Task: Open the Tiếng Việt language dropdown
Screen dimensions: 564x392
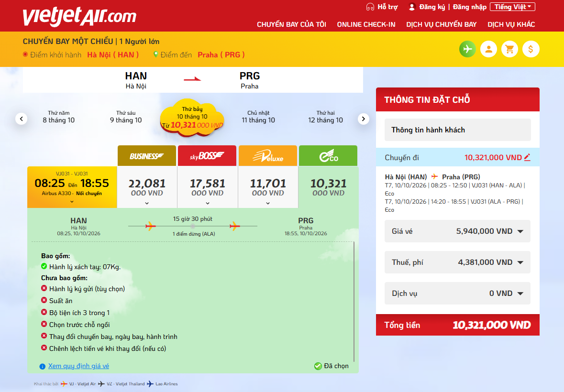Action: (x=512, y=7)
